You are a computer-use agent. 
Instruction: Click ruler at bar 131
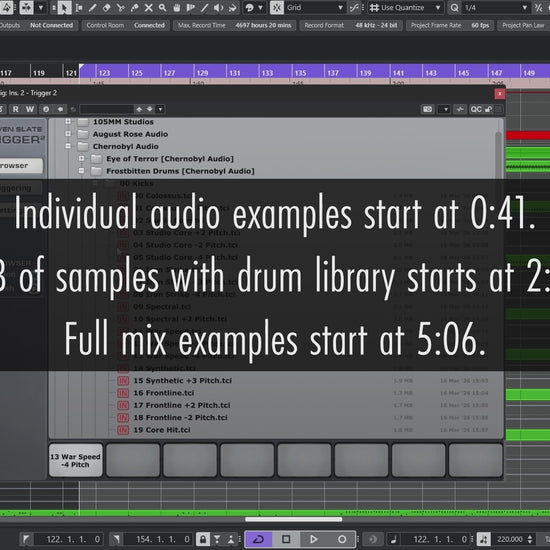pos(235,73)
